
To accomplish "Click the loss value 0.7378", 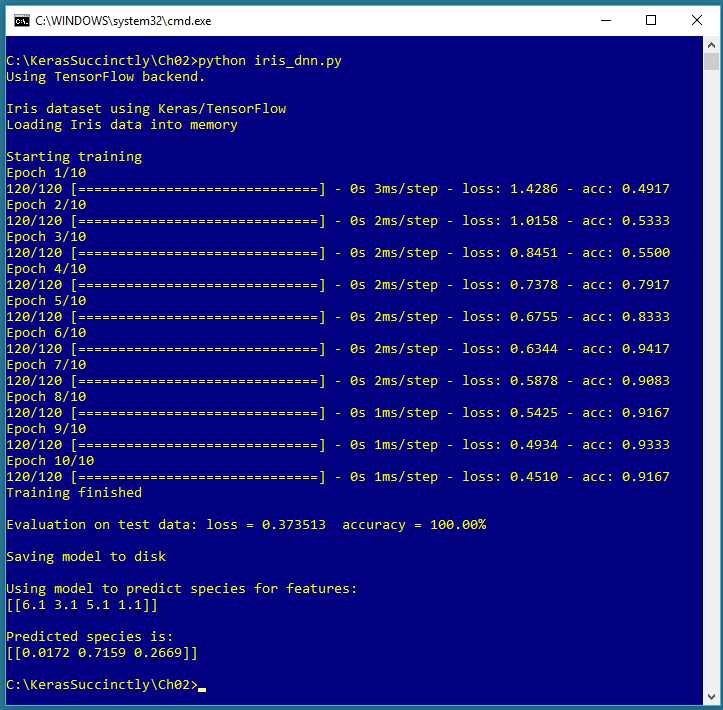I will click(x=533, y=285).
